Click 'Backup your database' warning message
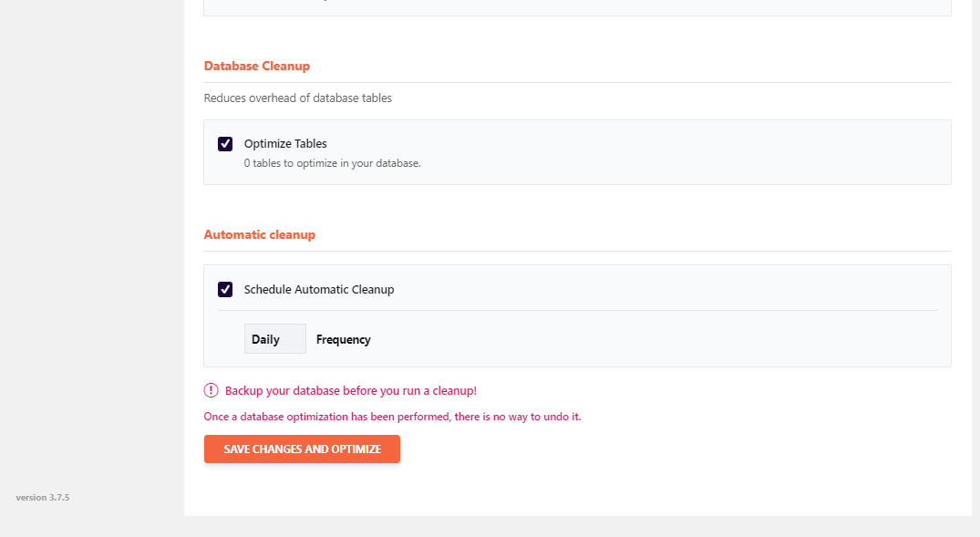 (351, 390)
